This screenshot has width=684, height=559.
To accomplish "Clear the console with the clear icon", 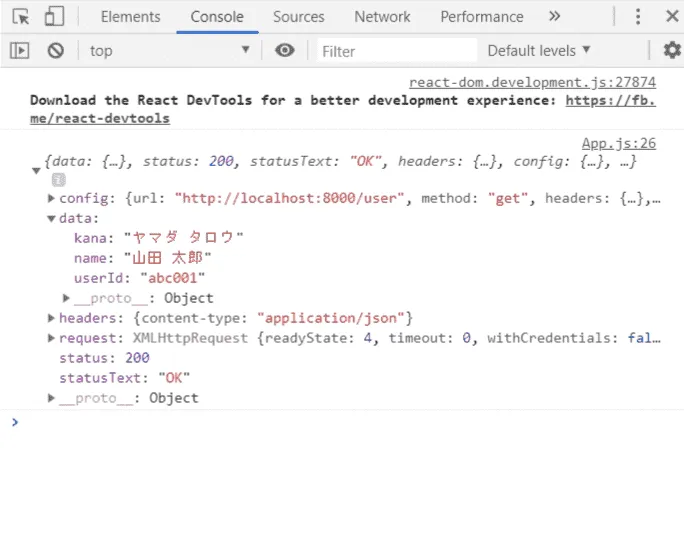I will pyautogui.click(x=56, y=51).
